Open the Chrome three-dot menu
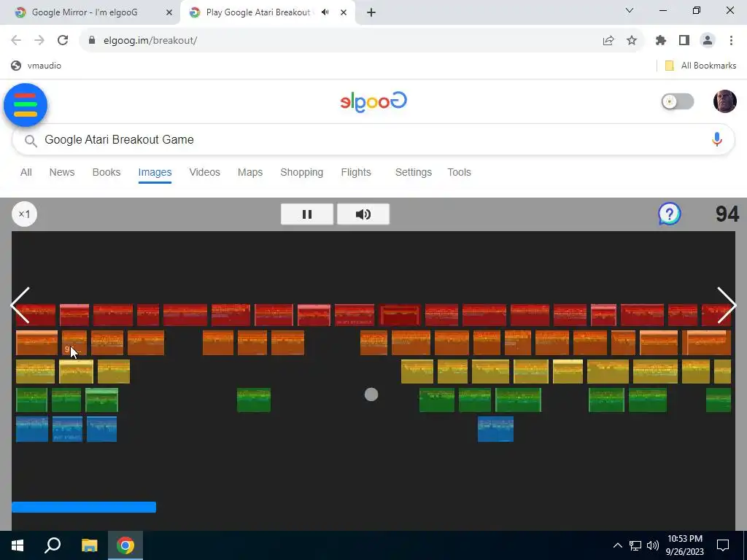This screenshot has height=560, width=747. tap(731, 41)
